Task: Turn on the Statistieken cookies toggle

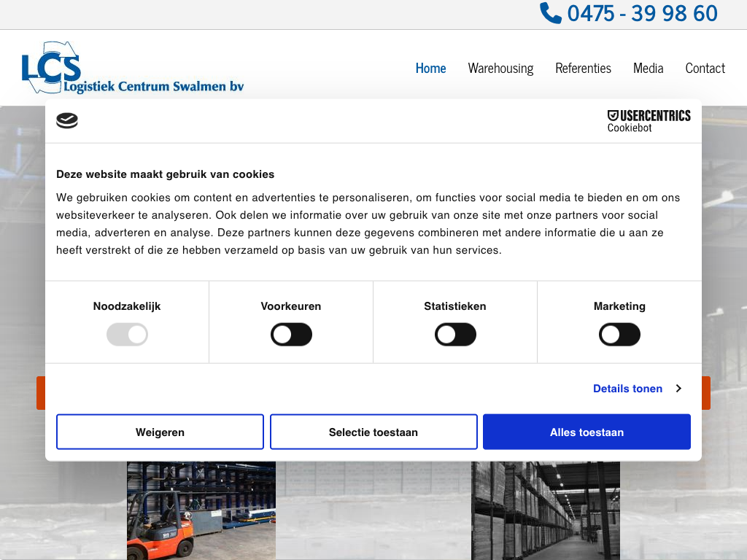Action: 455,335
